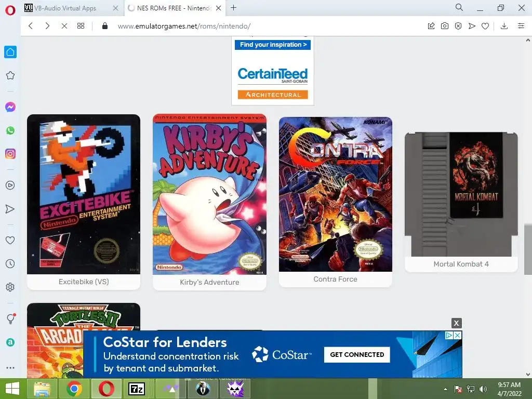Open AdChoices info triangle on CoStar ad
This screenshot has height=399, width=532.
coord(449,335)
